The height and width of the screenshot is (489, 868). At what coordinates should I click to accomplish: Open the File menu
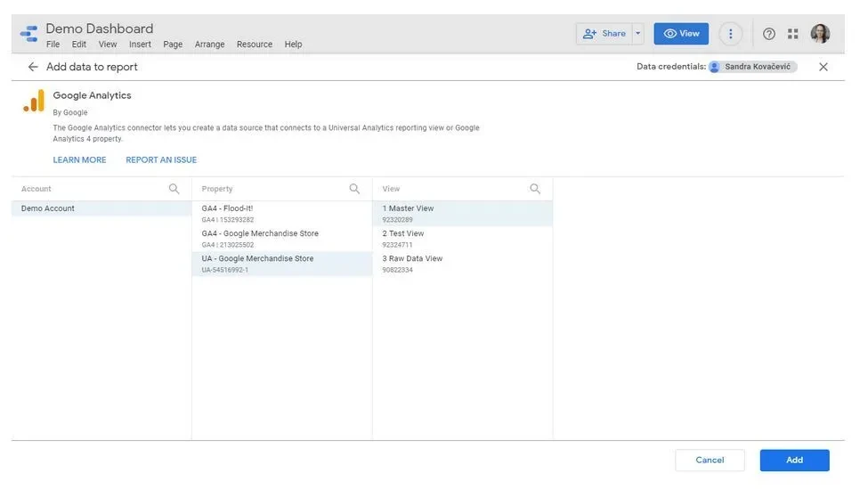tap(53, 45)
